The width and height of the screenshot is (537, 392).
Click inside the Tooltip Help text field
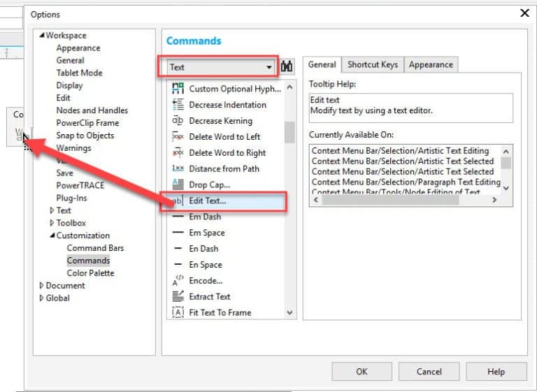click(410, 108)
